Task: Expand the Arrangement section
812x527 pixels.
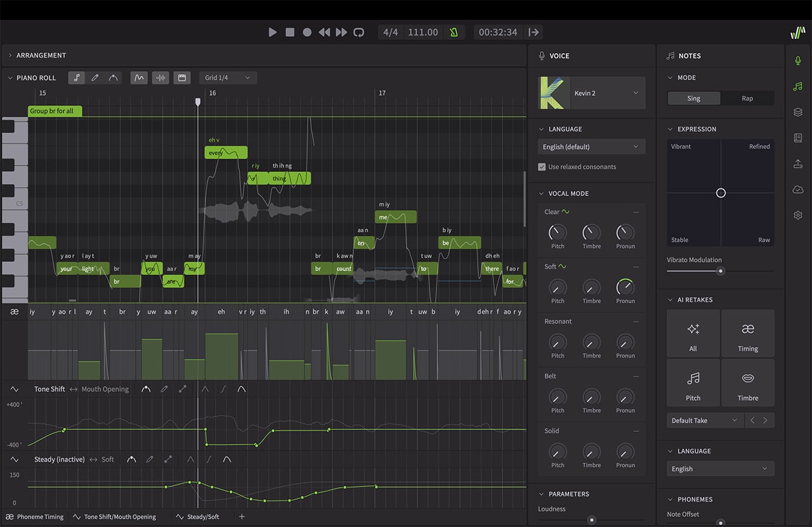Action: 10,56
